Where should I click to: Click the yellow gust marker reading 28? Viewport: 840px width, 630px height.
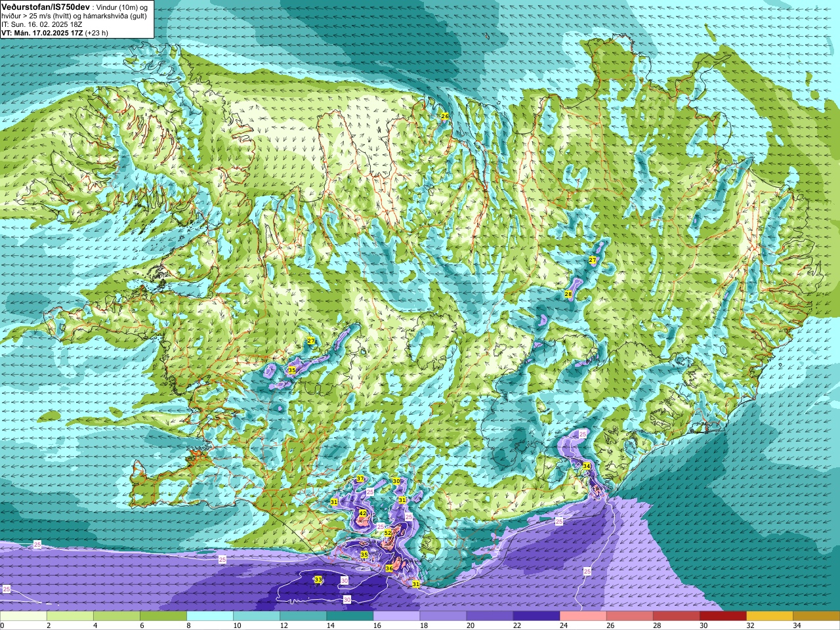[x=568, y=295]
